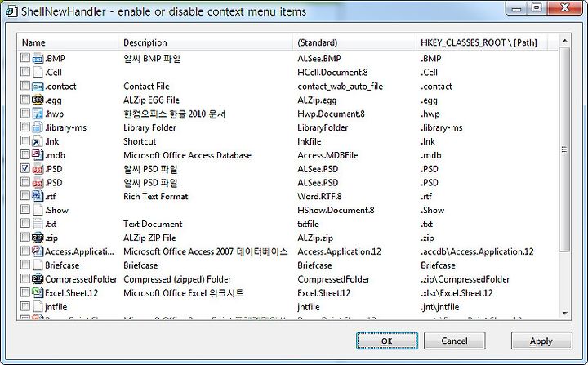The image size is (588, 365).
Task: Click the .rtf Word document icon
Action: point(38,196)
